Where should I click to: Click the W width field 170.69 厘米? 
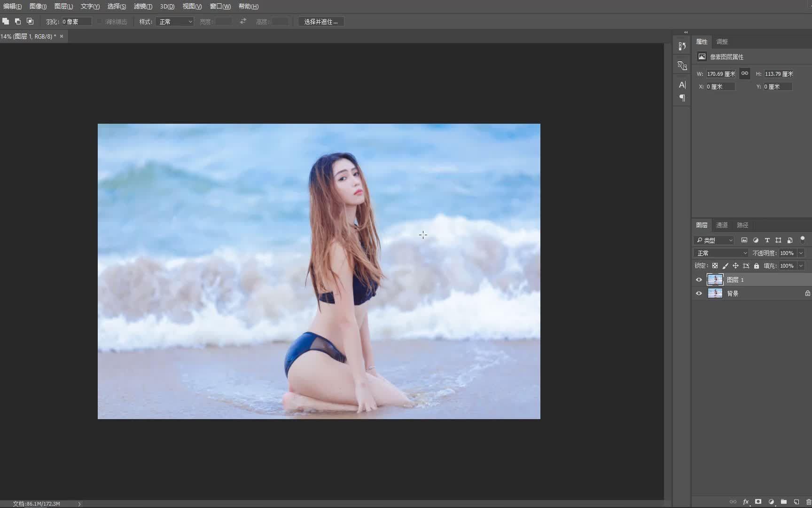pos(721,74)
